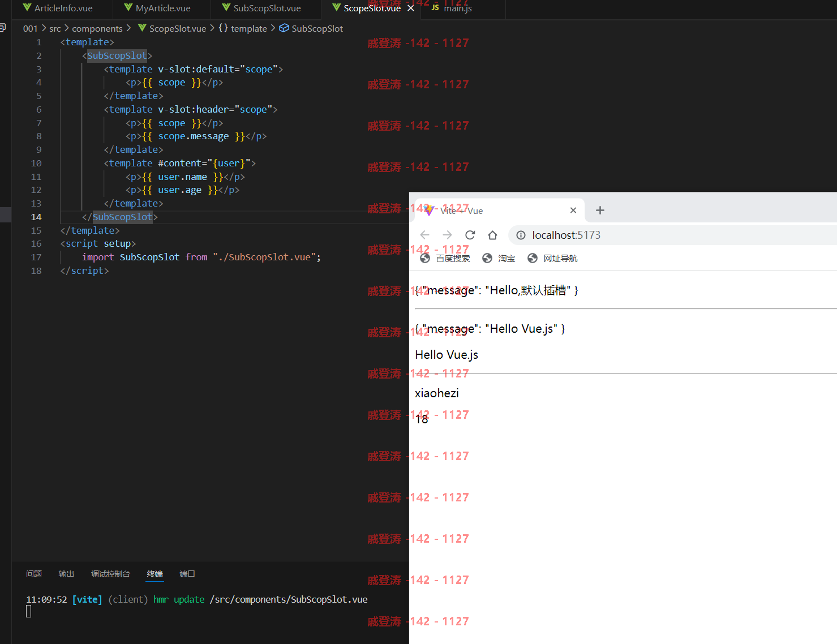
Task: Click user.name on line 11
Action: click(x=182, y=177)
